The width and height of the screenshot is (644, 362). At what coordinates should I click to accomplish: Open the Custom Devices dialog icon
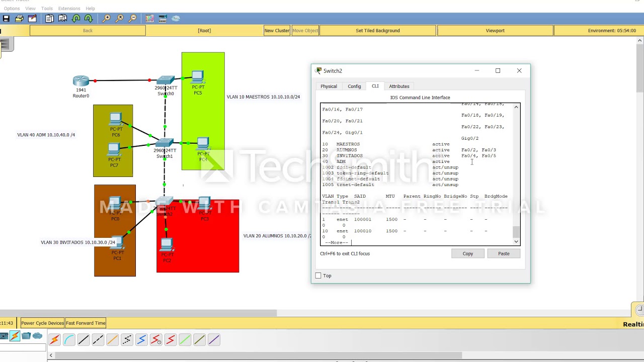coord(163,19)
